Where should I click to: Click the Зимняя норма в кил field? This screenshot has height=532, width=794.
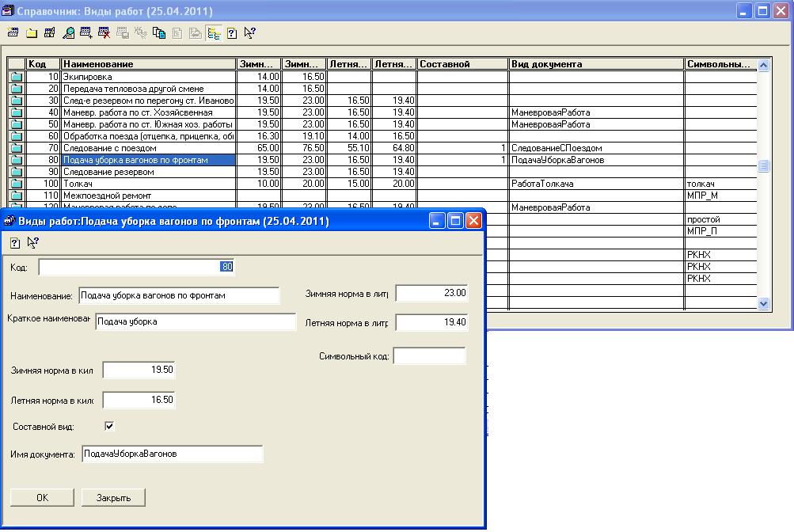[139, 370]
